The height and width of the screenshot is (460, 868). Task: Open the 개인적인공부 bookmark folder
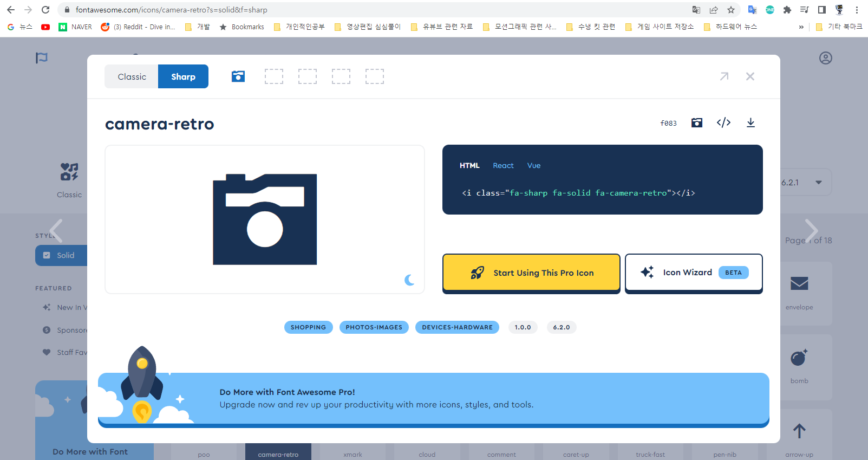(299, 27)
